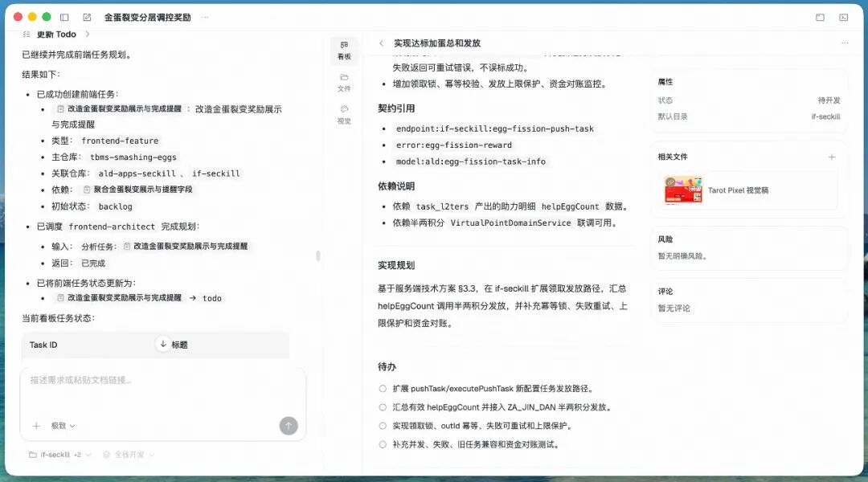Click the chat panel scrollbar handle
Image resolution: width=868 pixels, height=482 pixels.
tap(317, 255)
